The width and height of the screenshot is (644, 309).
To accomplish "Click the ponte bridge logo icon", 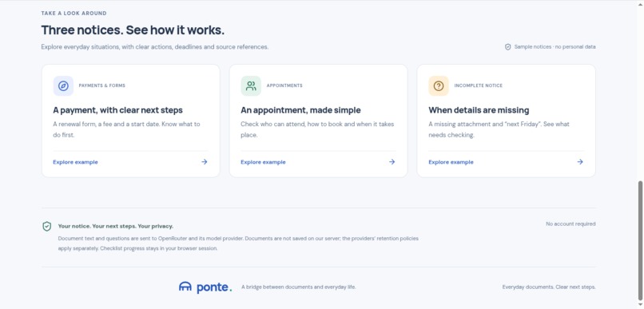I will click(x=185, y=287).
